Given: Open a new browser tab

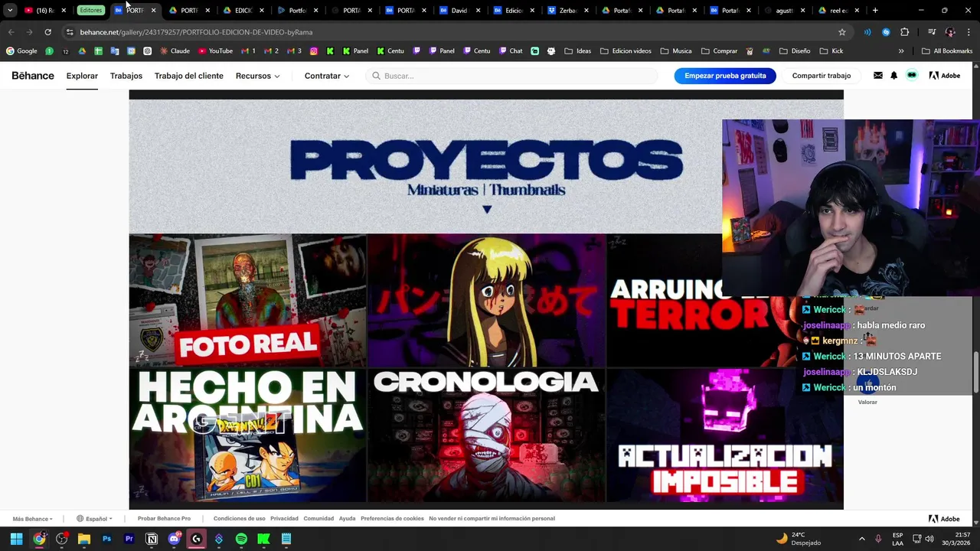Looking at the screenshot, I should point(875,11).
